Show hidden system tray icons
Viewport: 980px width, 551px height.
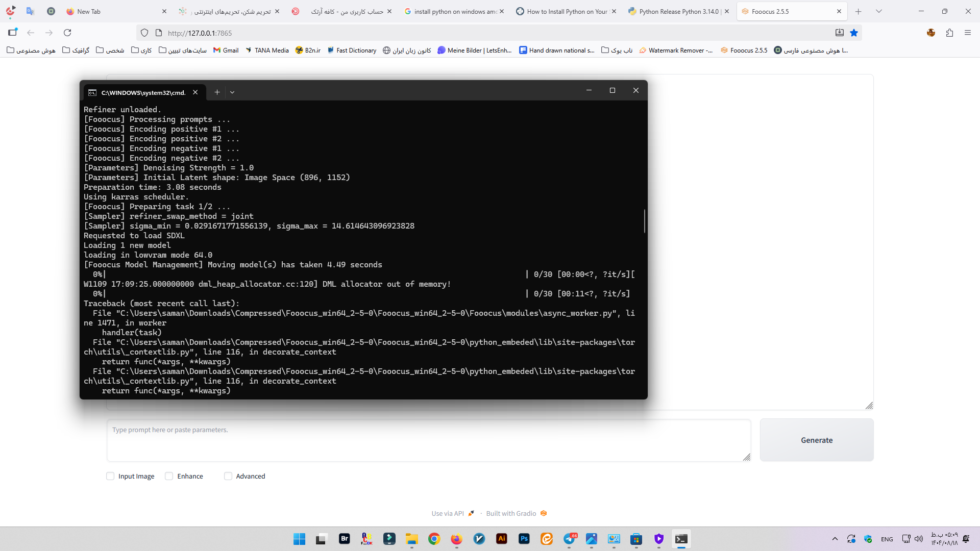[835, 539]
